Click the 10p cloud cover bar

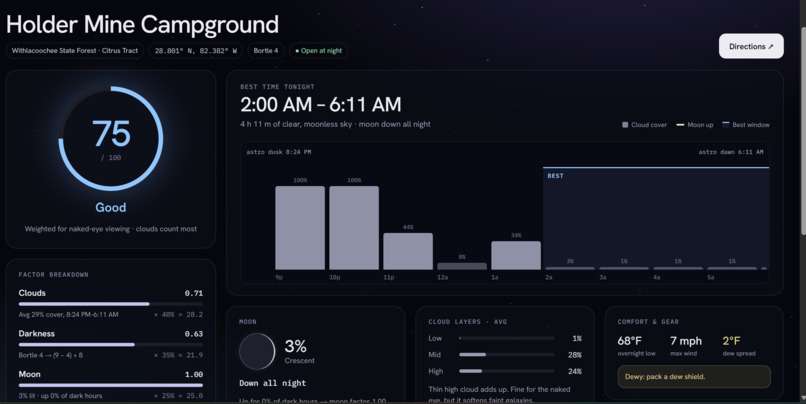pos(354,228)
